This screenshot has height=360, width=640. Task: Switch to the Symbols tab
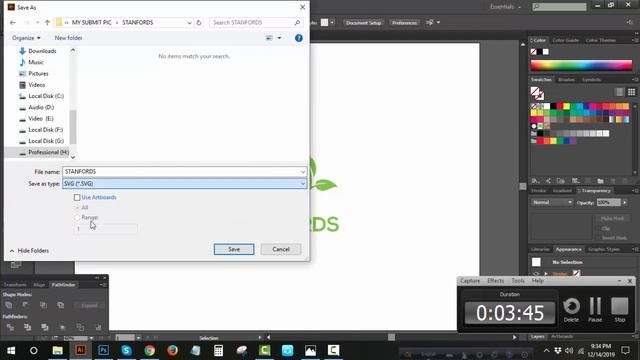591,80
